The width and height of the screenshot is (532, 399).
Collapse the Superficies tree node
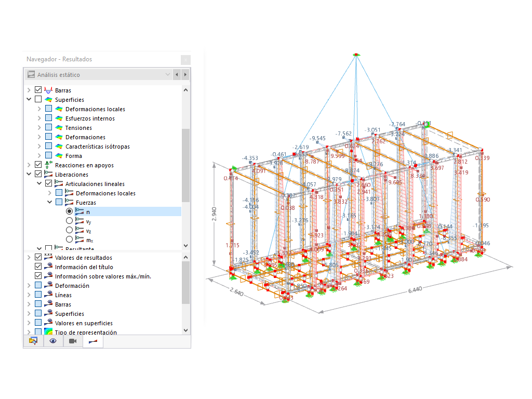pos(29,99)
